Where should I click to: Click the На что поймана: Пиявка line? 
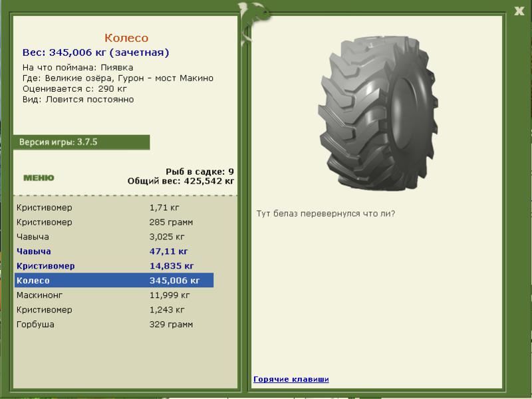coord(78,68)
